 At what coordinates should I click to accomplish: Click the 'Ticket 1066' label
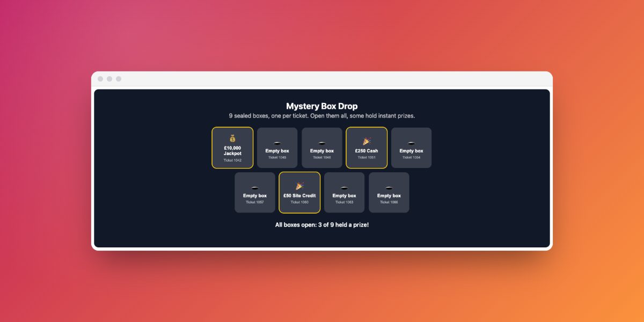point(389,202)
